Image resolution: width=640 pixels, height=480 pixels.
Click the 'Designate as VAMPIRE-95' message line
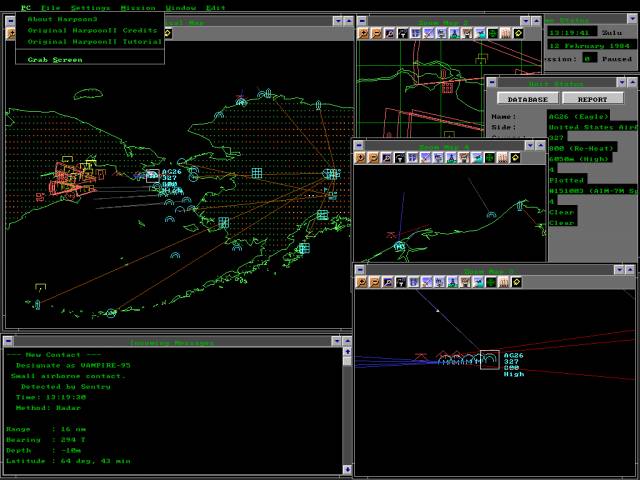73,365
